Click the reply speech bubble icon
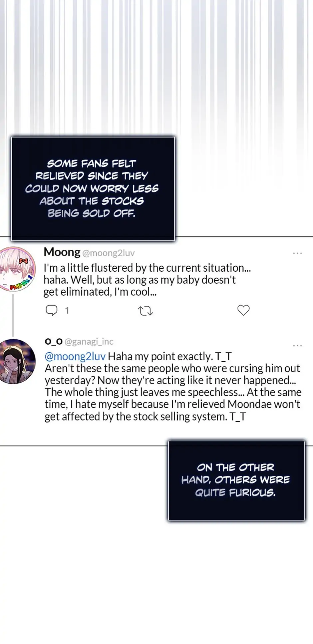This screenshot has height=644, width=313. (x=51, y=310)
